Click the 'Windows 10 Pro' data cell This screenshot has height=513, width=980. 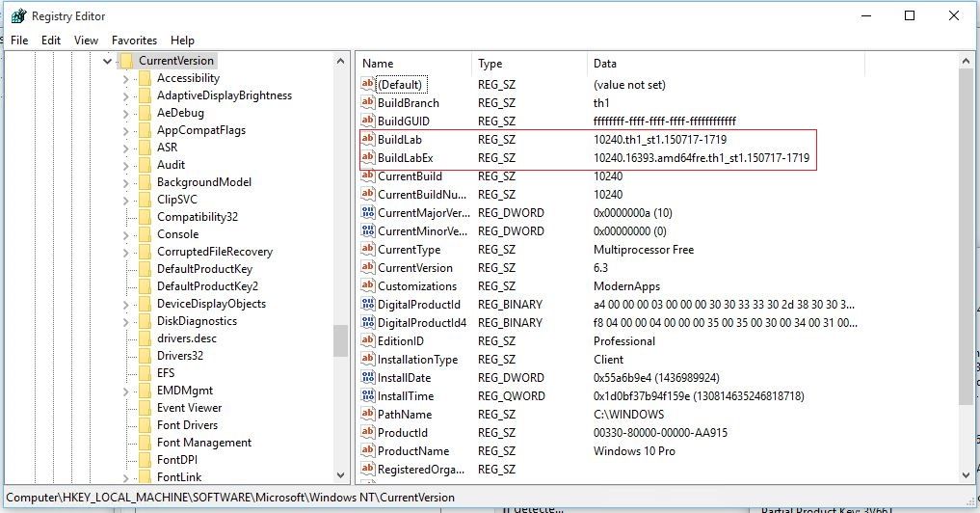click(634, 450)
